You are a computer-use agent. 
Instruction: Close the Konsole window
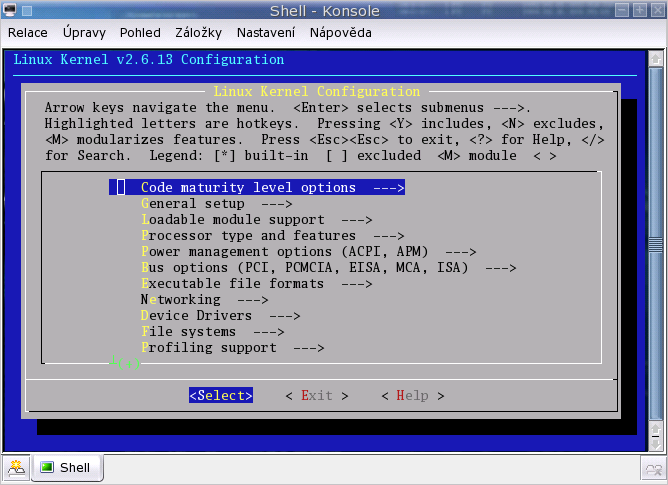(658, 10)
